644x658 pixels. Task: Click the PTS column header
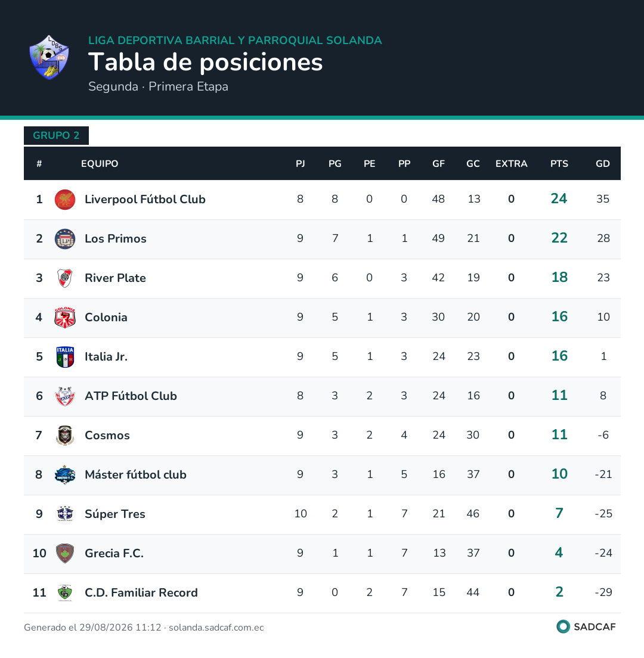click(x=559, y=164)
